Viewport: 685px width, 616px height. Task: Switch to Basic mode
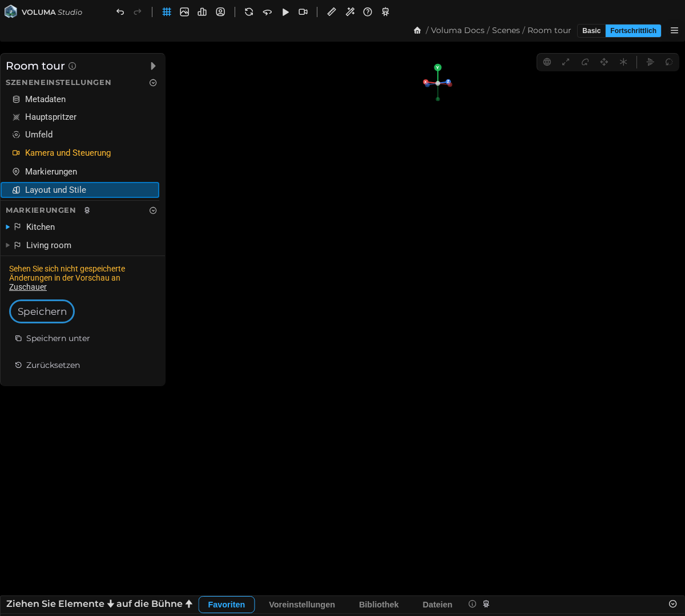591,31
